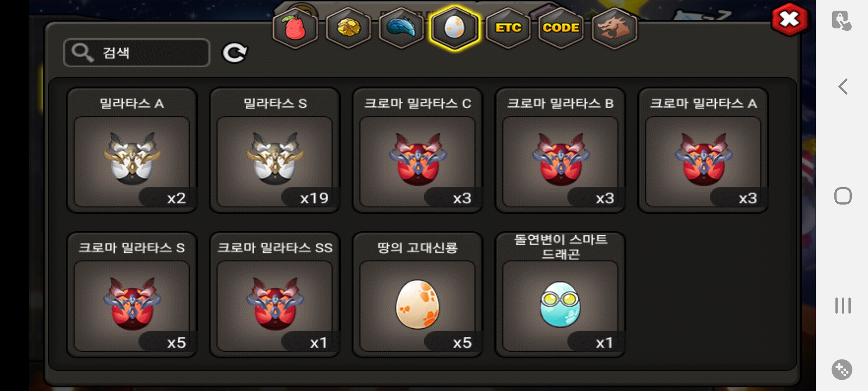This screenshot has width=868, height=391.
Task: Close the inventory with red X
Action: [790, 20]
